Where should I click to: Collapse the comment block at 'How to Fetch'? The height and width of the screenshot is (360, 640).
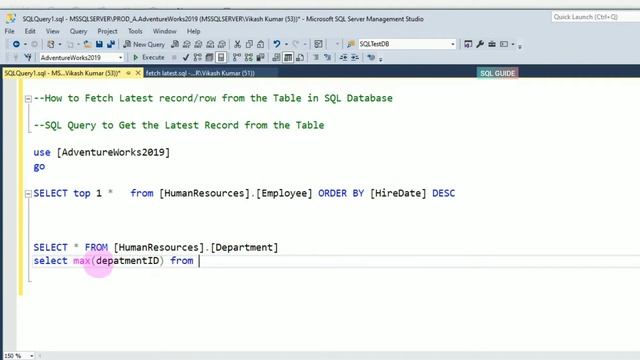coord(28,98)
